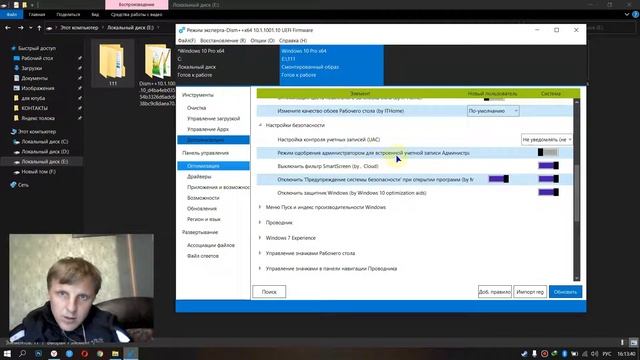This screenshot has height=360, width=640.
Task: Go back in File Explorer
Action: click(x=8, y=28)
